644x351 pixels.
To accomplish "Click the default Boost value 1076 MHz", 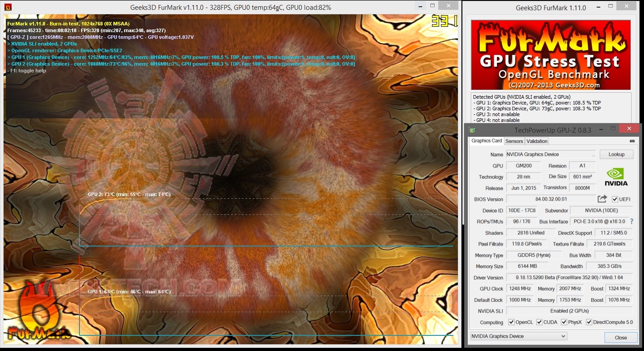I will (619, 300).
